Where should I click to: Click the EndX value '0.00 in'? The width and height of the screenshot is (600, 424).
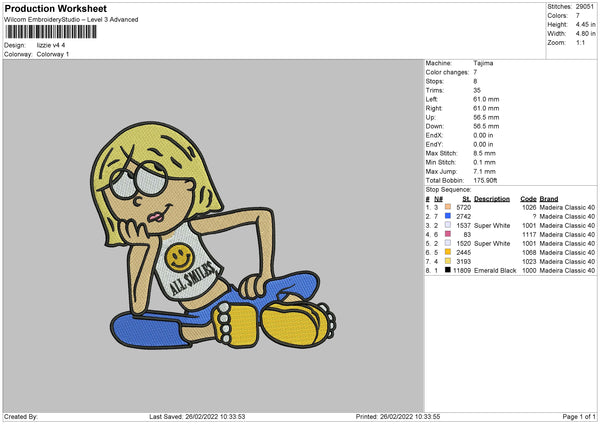coord(483,135)
